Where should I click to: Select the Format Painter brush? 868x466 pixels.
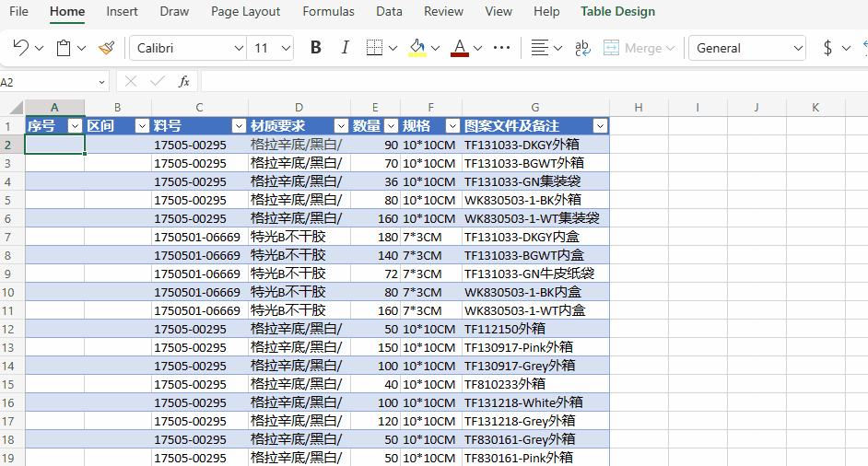tap(106, 48)
